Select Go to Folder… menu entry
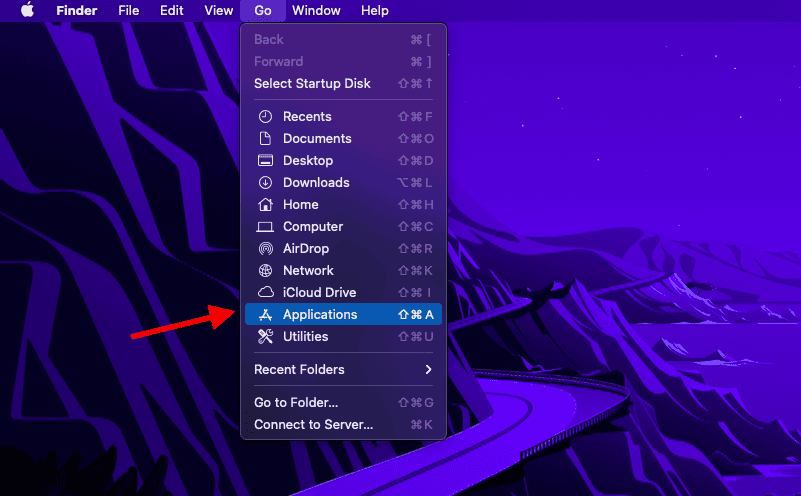 pyautogui.click(x=296, y=403)
